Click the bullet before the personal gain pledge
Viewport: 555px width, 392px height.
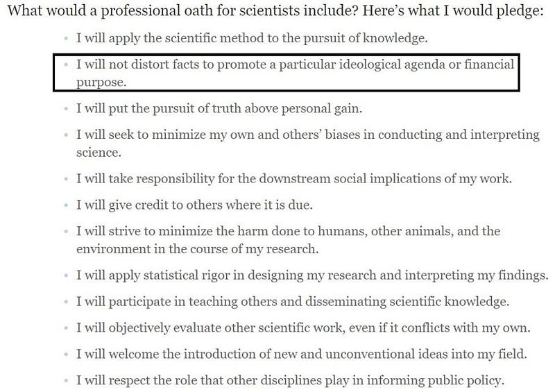click(66, 108)
